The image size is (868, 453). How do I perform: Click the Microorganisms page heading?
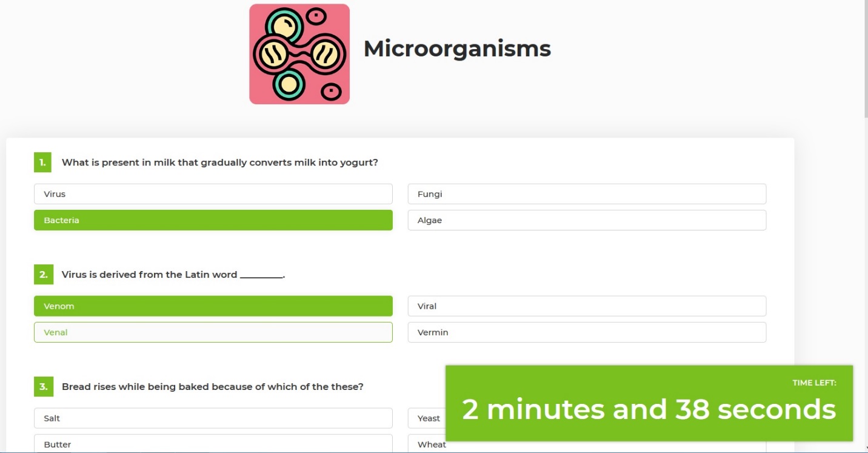pos(457,49)
